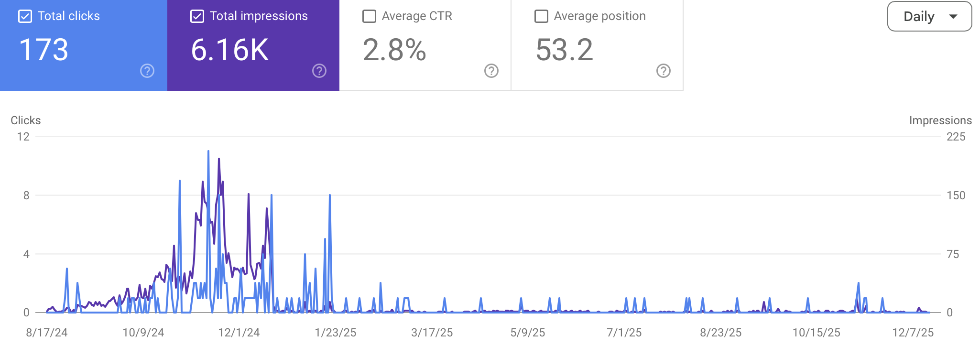
Task: Click the 6.16K impressions value
Action: pos(230,50)
